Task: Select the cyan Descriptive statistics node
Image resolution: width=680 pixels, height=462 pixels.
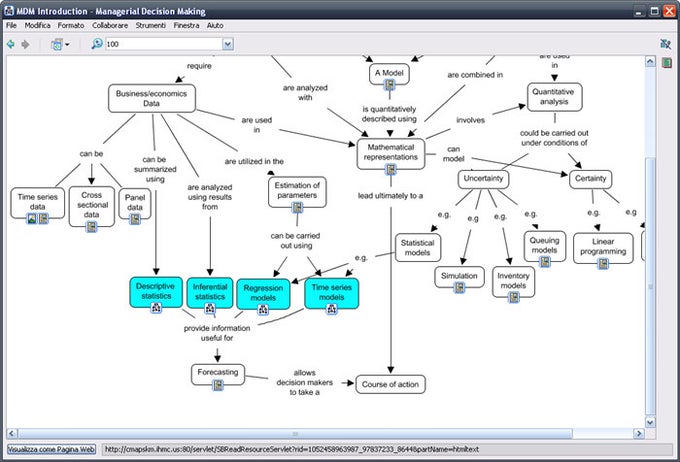Action: coord(156,292)
